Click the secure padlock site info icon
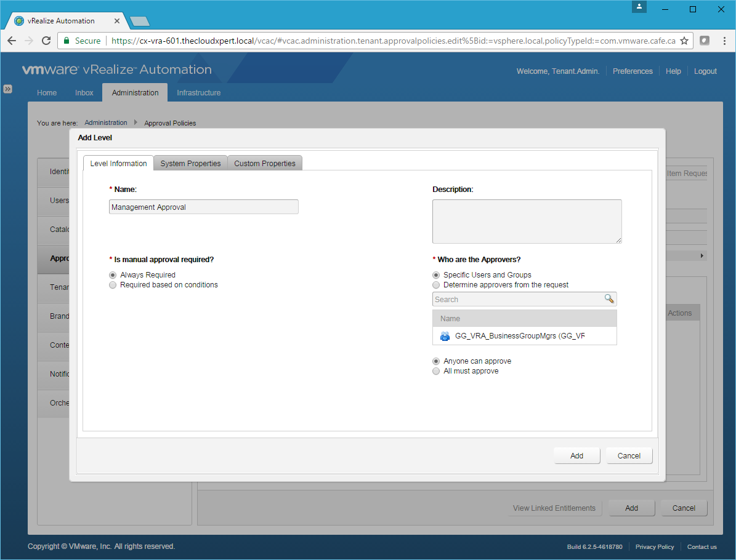This screenshot has height=560, width=736. click(67, 41)
